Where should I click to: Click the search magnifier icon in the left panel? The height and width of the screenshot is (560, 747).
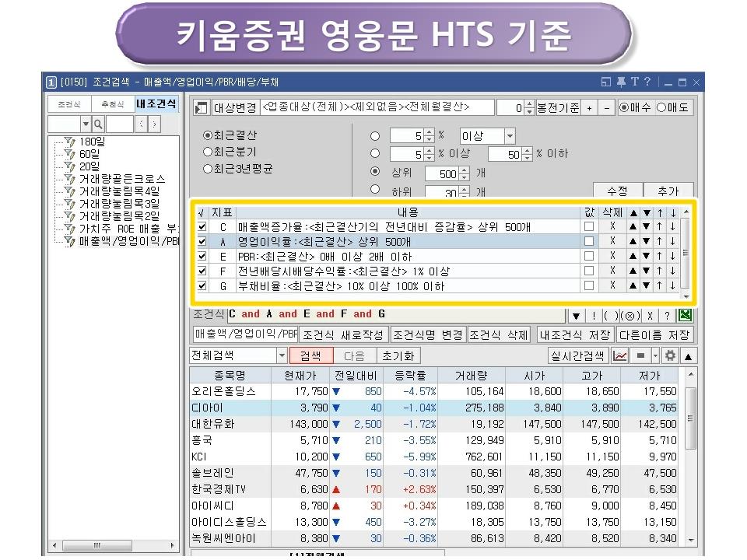[x=98, y=124]
